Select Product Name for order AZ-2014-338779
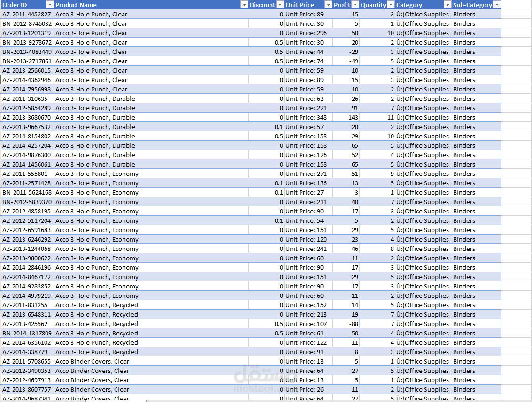Viewport: 532px width, 402px height. pyautogui.click(x=151, y=352)
